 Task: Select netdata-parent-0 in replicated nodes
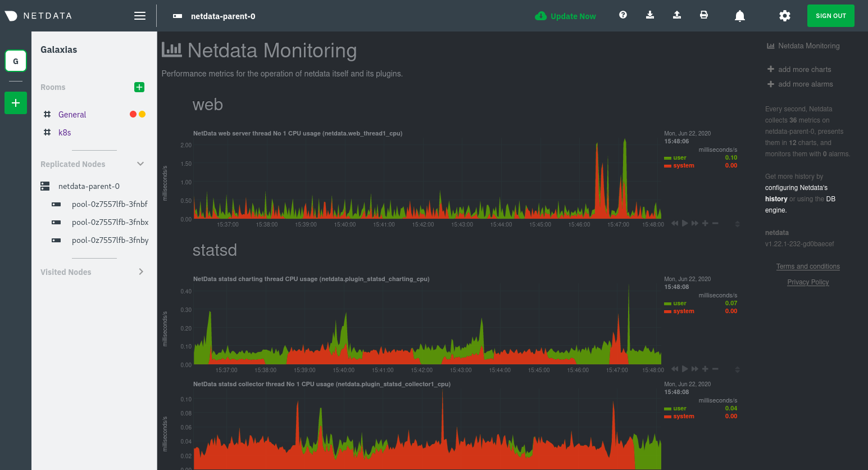pos(89,186)
